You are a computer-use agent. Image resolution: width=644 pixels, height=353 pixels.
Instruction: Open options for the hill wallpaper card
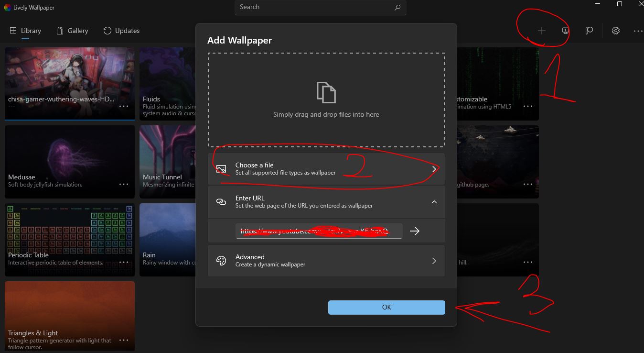coord(528,263)
